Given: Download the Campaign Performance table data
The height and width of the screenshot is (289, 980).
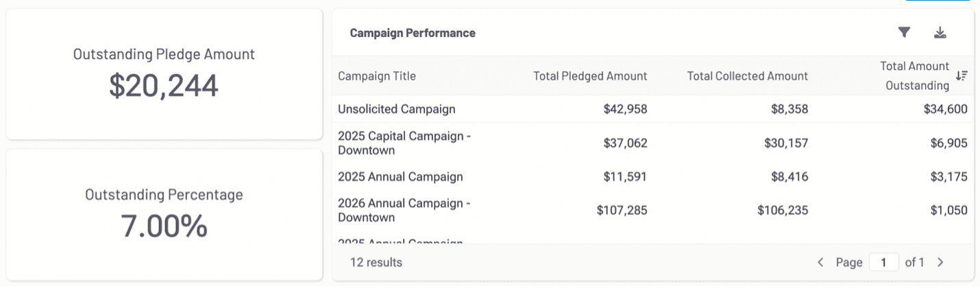Looking at the screenshot, I should point(940,32).
